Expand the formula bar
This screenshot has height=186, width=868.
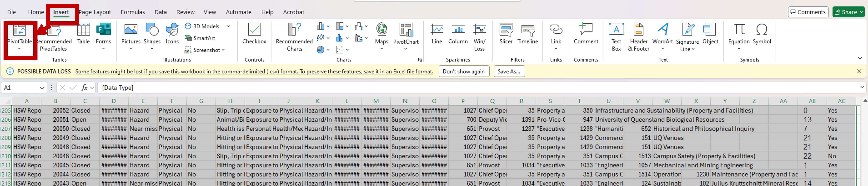point(862,87)
